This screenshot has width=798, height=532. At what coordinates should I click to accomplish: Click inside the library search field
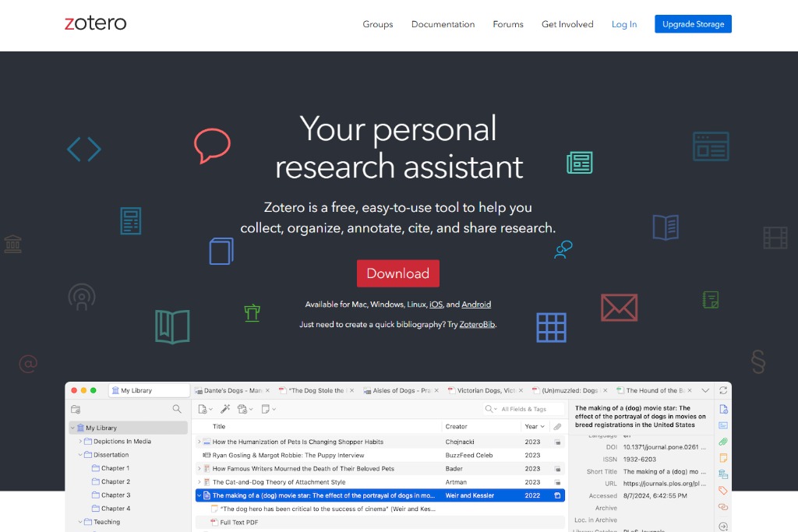[522, 408]
